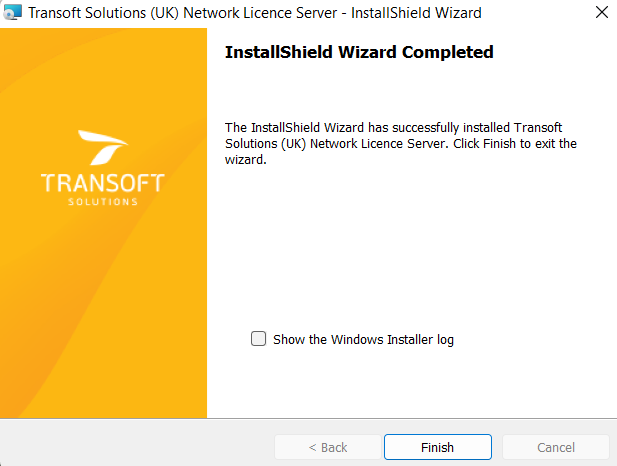Screen dimensions: 617x466
Task: Click the window title text in the title bar
Action: coord(255,13)
